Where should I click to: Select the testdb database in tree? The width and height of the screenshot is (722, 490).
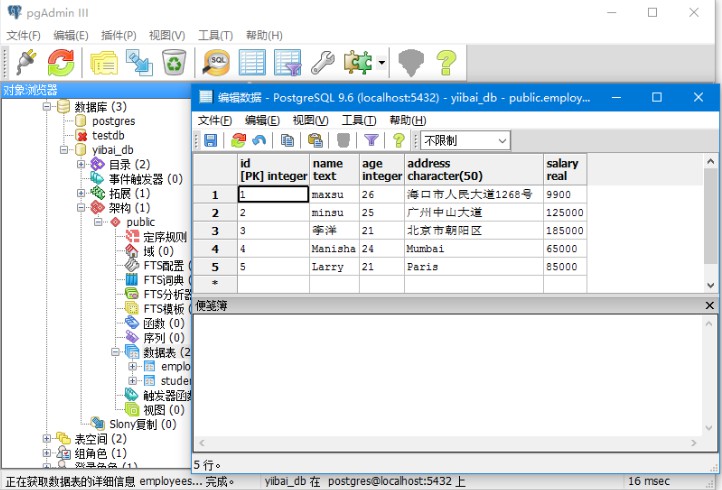point(108,135)
